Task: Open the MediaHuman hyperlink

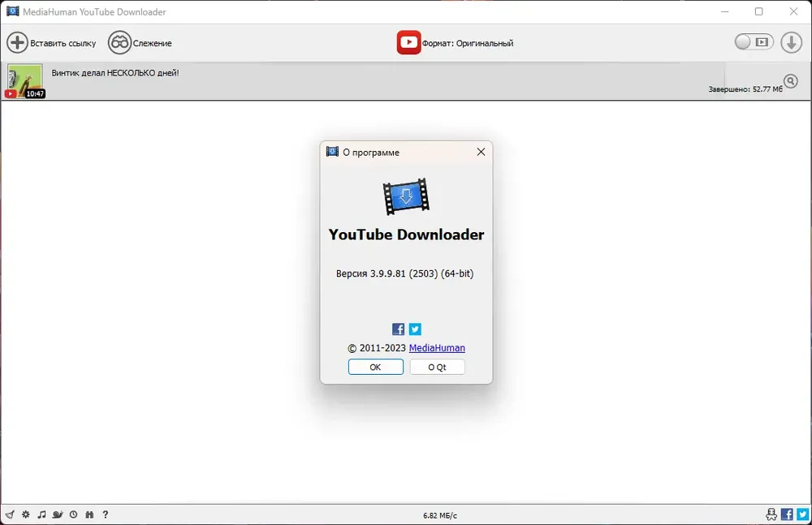Action: tap(437, 348)
